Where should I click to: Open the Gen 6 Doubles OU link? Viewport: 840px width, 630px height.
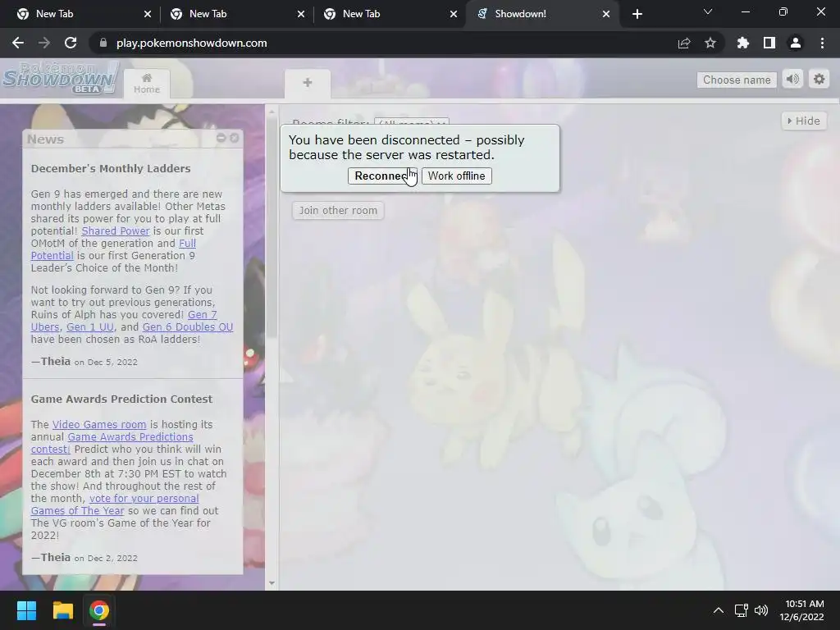tap(188, 326)
